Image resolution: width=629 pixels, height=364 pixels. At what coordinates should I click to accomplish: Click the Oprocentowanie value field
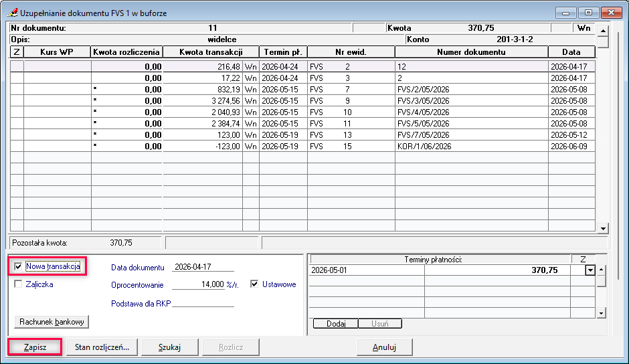pos(198,284)
